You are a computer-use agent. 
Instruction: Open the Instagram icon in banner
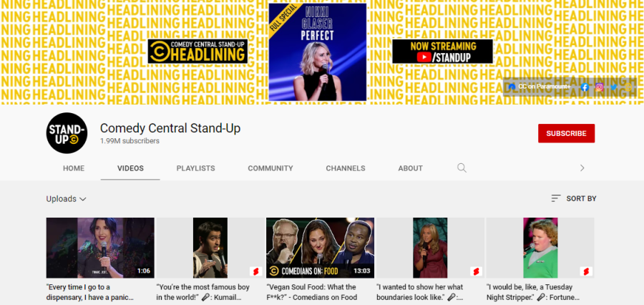point(599,87)
